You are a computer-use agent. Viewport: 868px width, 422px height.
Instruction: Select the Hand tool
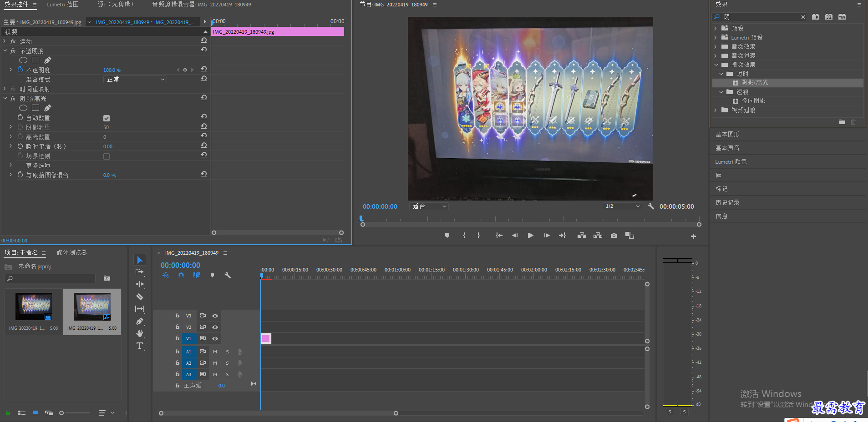click(x=140, y=333)
